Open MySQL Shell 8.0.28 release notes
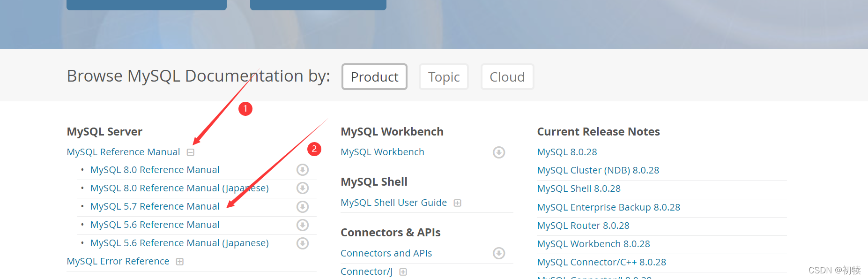This screenshot has height=279, width=868. [x=579, y=189]
